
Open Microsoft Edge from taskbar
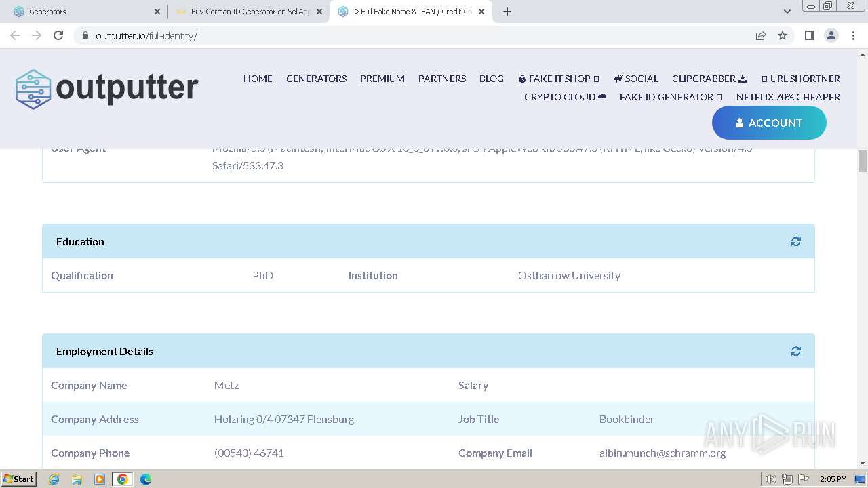(x=146, y=479)
